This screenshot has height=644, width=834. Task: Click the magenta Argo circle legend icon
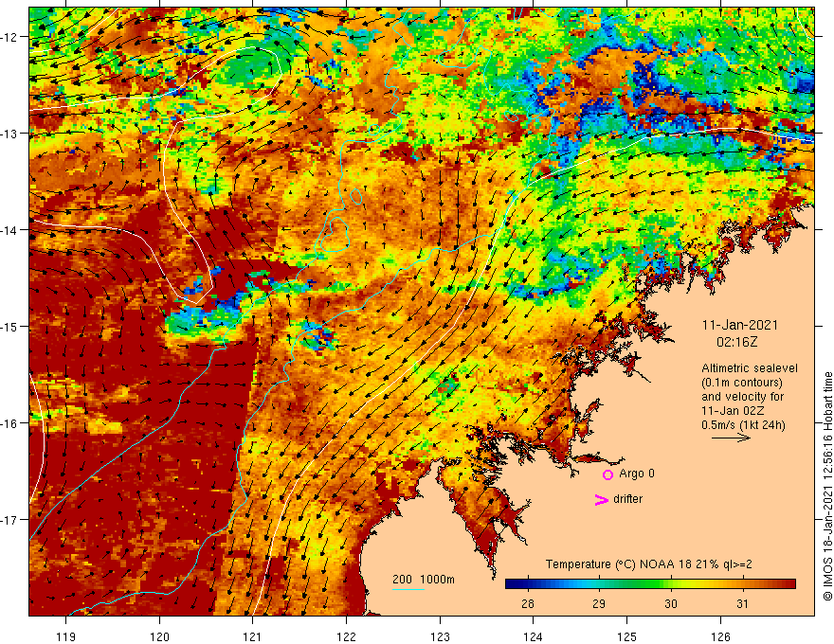point(607,474)
